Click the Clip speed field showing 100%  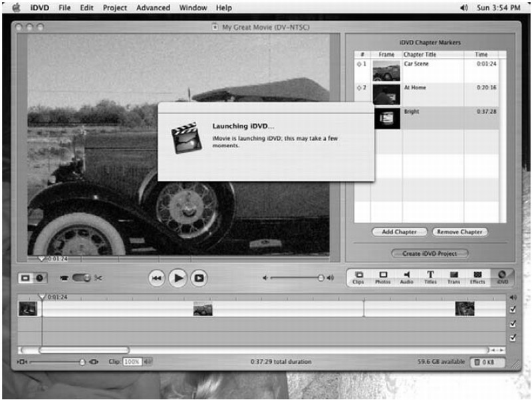pos(132,361)
